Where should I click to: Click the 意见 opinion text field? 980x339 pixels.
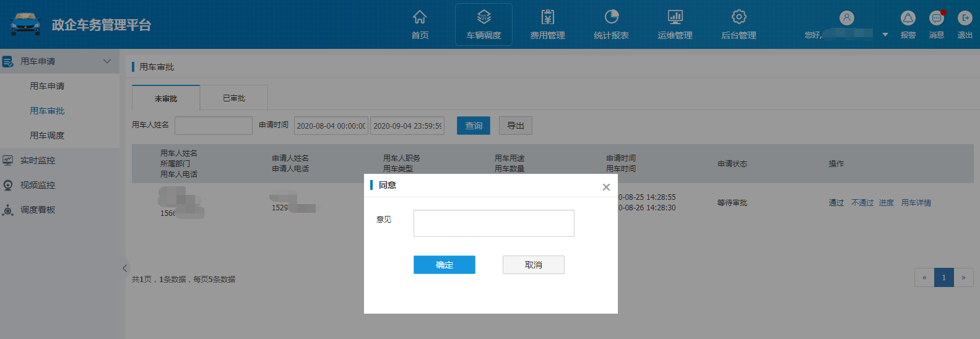493,223
